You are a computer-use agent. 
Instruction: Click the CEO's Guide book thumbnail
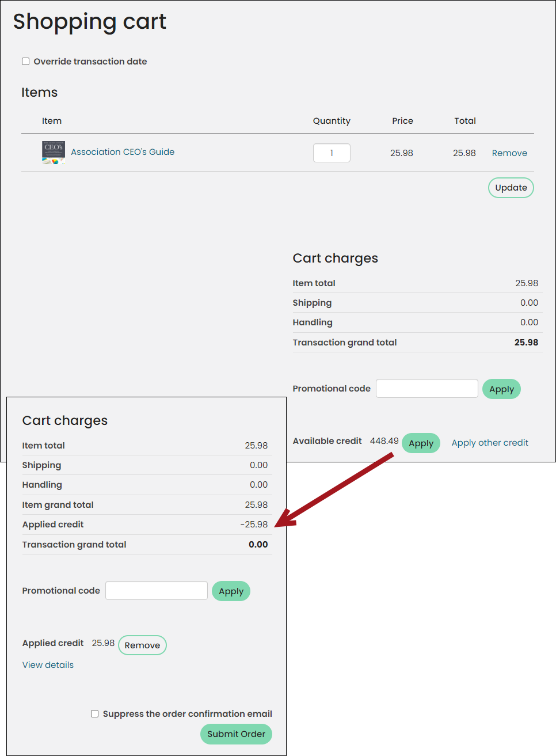point(54,153)
